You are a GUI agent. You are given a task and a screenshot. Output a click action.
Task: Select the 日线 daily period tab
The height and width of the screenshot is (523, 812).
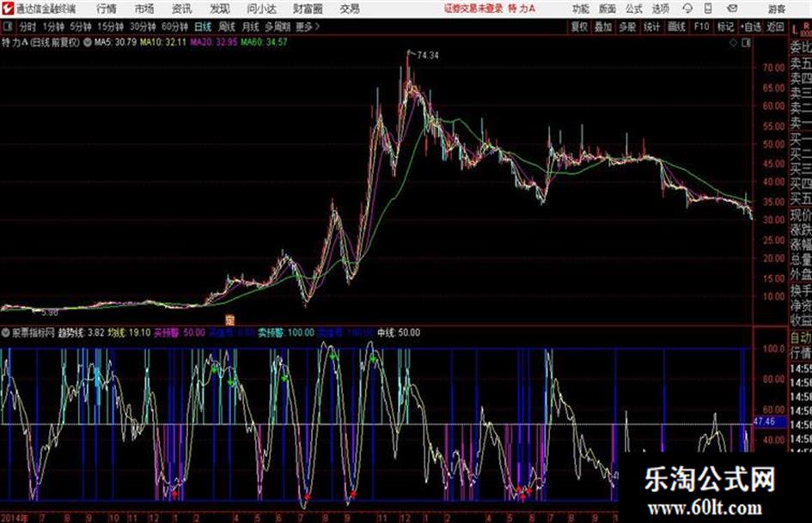tap(203, 27)
